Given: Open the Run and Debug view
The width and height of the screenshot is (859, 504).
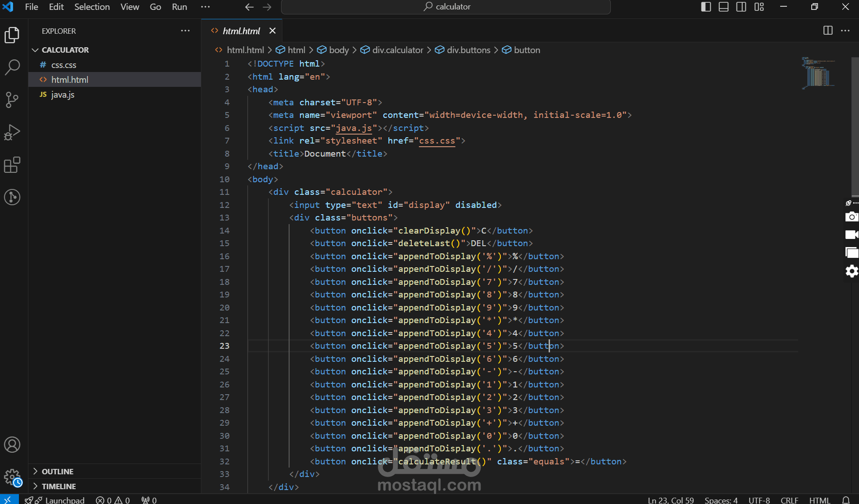Looking at the screenshot, I should [12, 132].
